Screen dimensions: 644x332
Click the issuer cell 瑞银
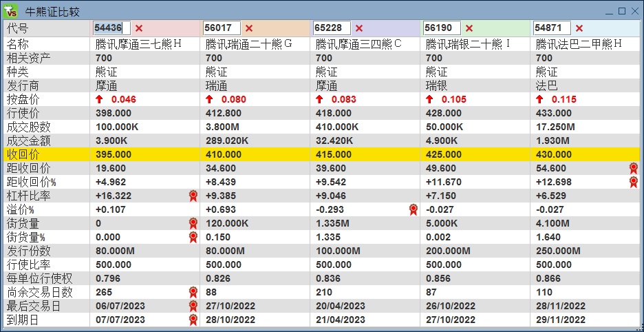coord(437,85)
